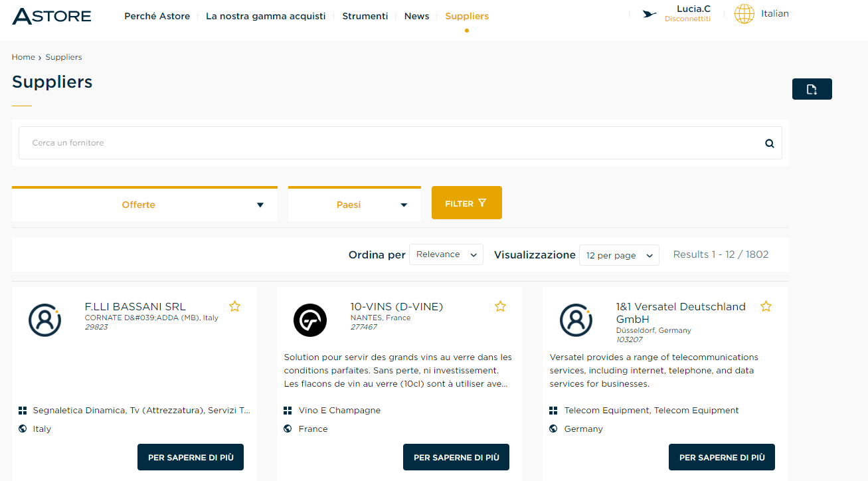Screen dimensions: 868x481
Task: Open the Strumenti menu
Action: (x=365, y=16)
